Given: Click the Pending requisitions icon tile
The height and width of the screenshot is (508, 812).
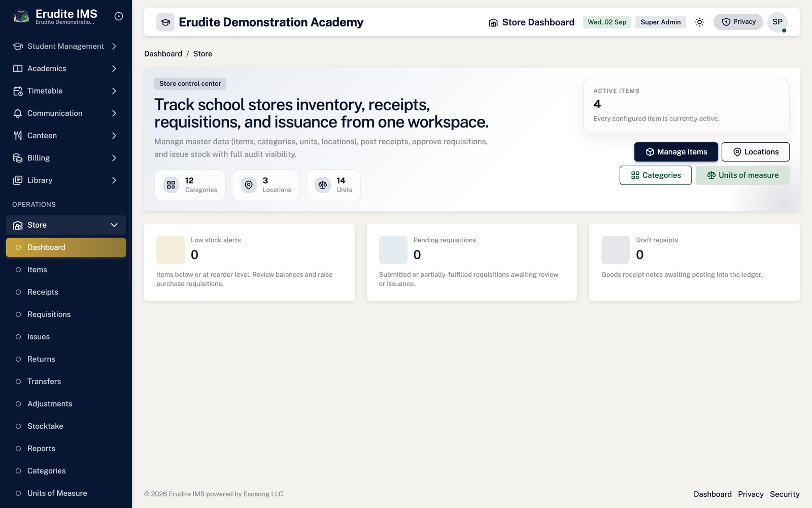Looking at the screenshot, I should click(393, 250).
